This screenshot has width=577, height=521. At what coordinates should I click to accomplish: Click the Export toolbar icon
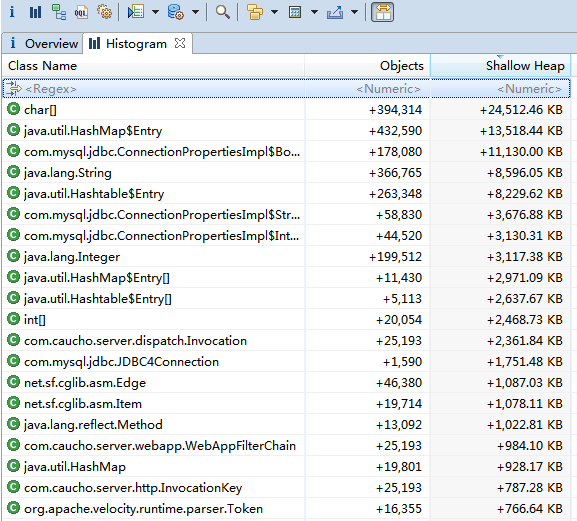click(x=335, y=12)
